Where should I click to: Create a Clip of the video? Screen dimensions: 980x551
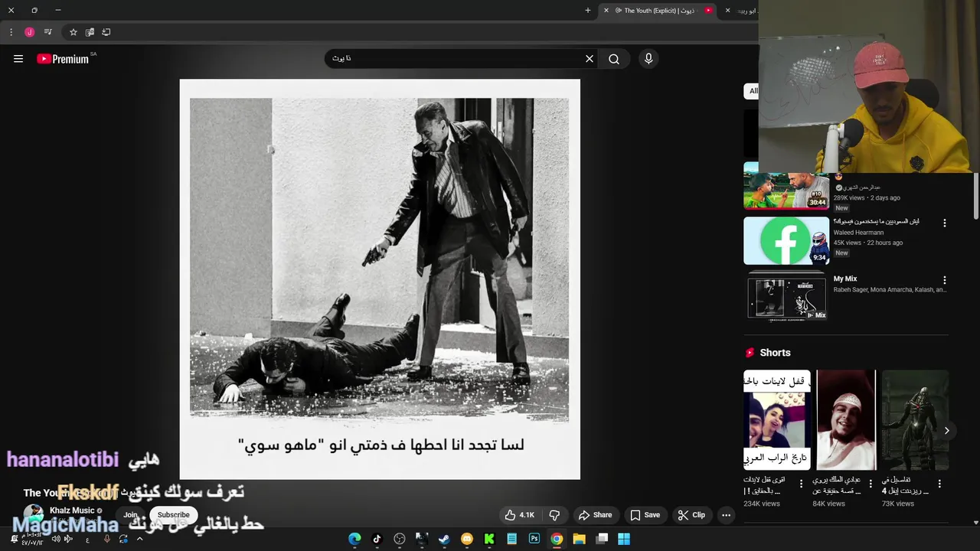[x=691, y=515]
